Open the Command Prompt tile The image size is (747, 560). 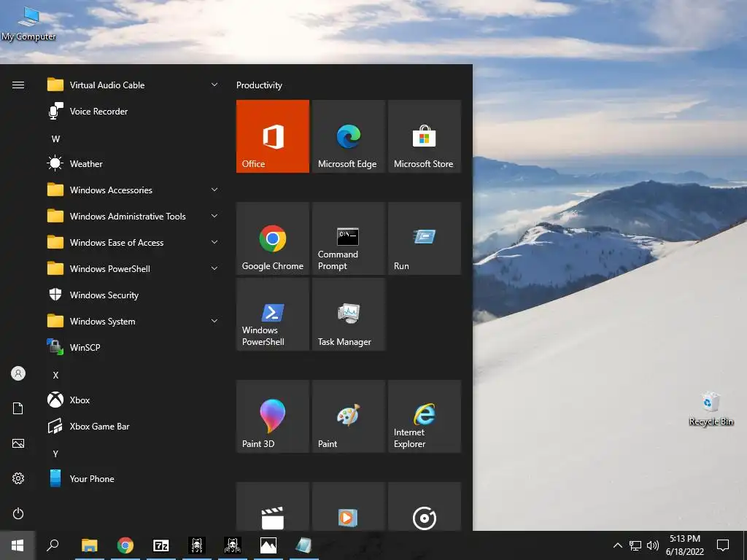pos(348,238)
